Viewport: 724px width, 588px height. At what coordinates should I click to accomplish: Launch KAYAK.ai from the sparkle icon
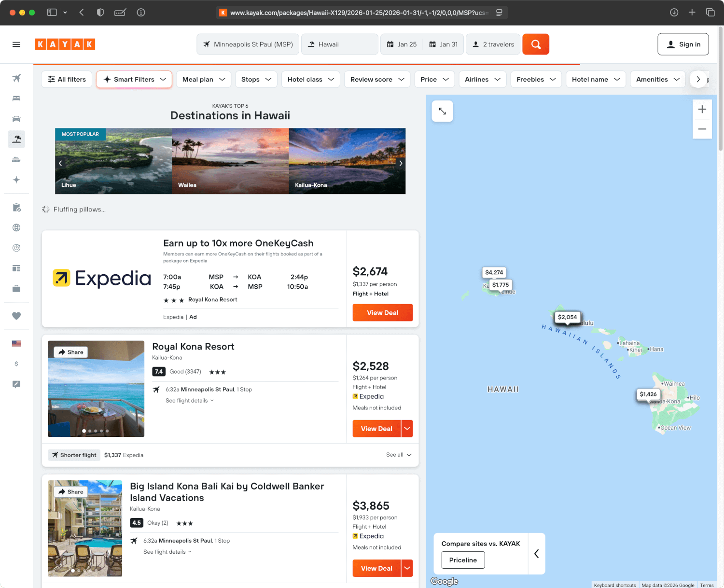click(x=16, y=180)
